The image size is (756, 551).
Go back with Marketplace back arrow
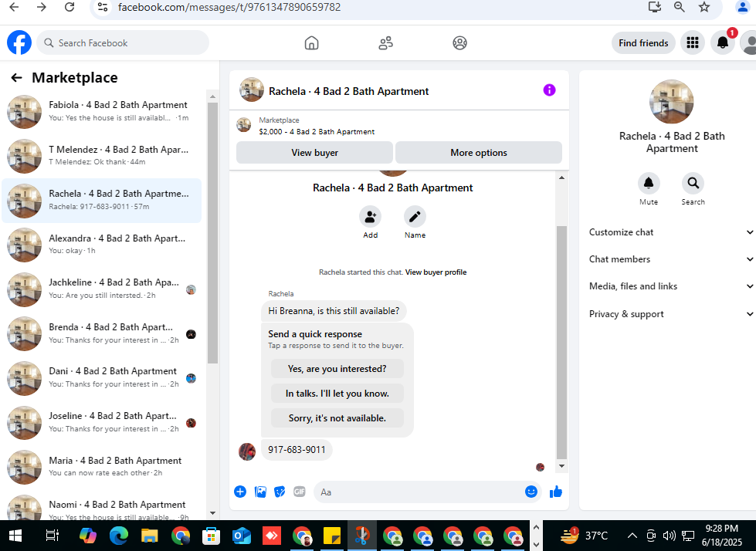(x=16, y=77)
